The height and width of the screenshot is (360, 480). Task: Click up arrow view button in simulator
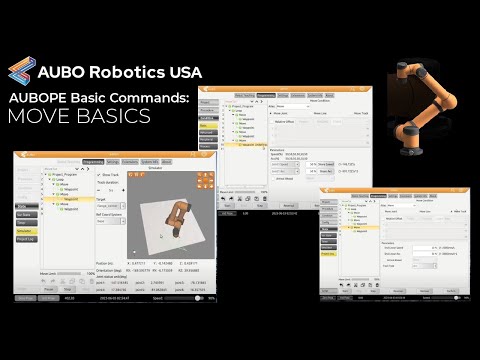point(205,175)
